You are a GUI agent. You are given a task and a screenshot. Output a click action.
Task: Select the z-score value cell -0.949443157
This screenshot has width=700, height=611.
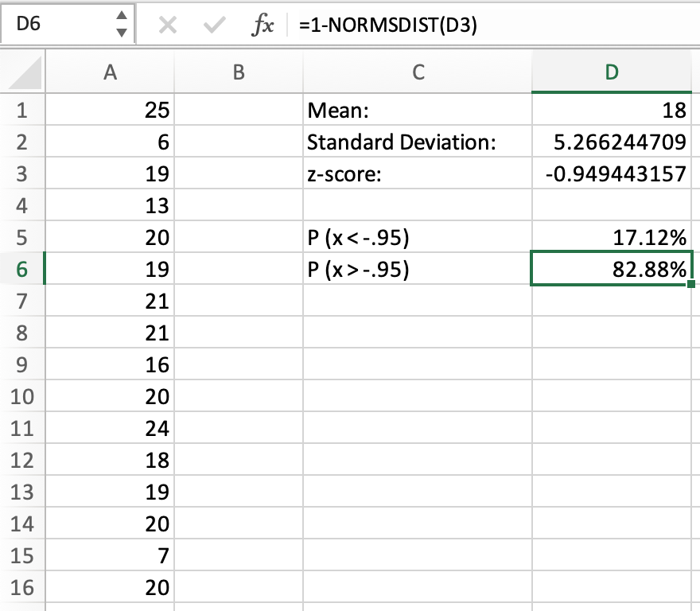(x=611, y=174)
